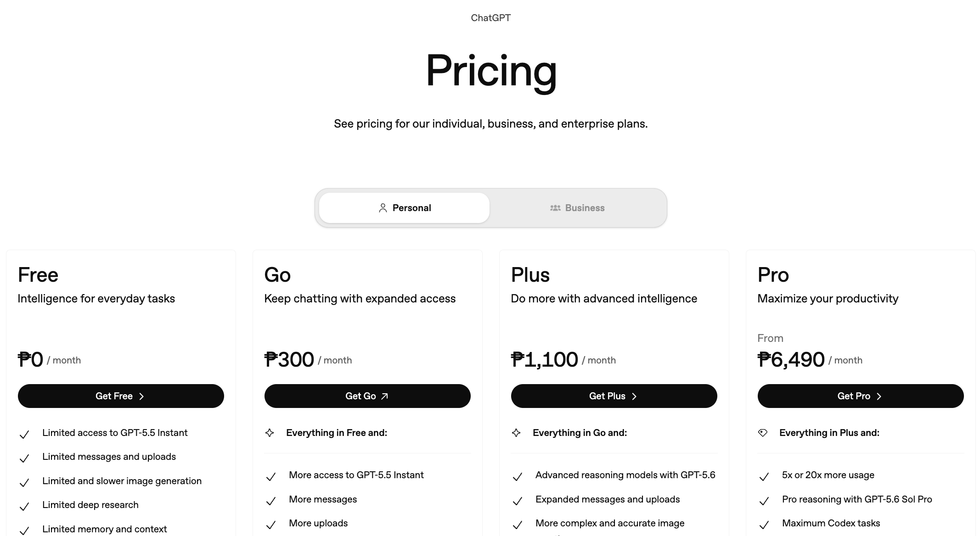
Task: Click the chevron arrow on Get Pro button
Action: coord(879,396)
